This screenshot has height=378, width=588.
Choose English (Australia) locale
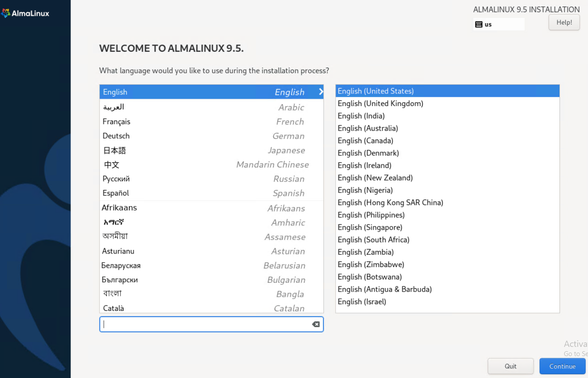point(368,128)
